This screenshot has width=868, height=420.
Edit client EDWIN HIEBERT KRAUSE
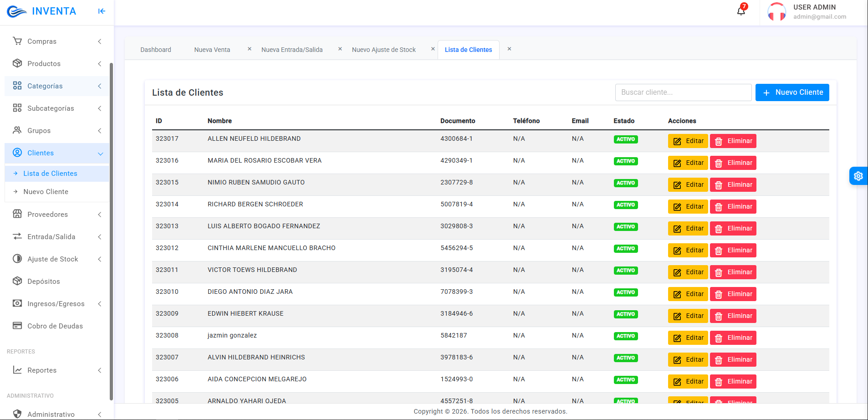[x=688, y=316]
